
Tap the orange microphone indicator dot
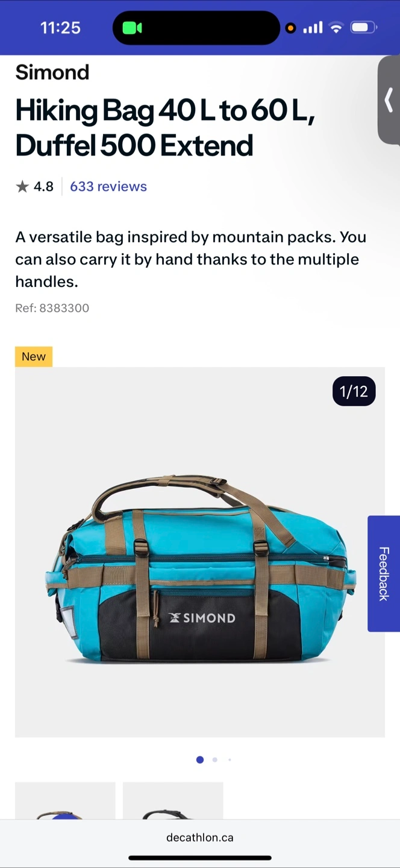point(290,28)
